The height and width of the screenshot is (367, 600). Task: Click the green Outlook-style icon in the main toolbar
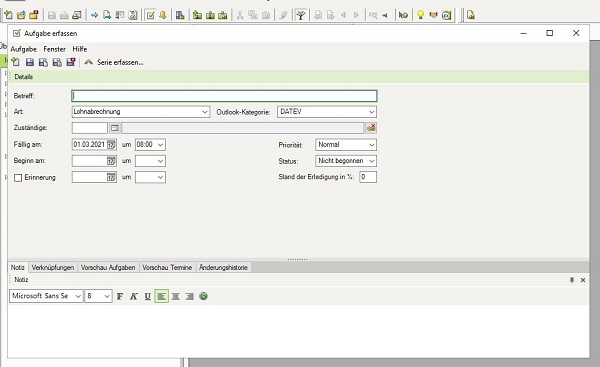click(446, 15)
